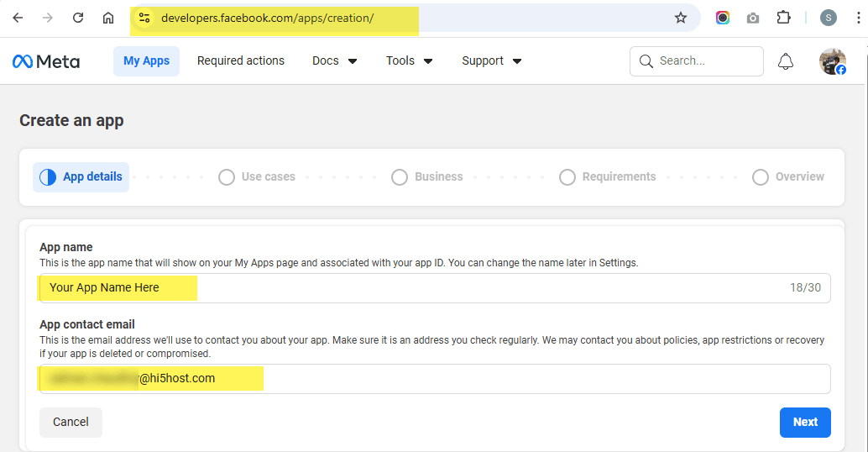This screenshot has width=868, height=452.
Task: Select the Use cases step circle
Action: [x=226, y=177]
